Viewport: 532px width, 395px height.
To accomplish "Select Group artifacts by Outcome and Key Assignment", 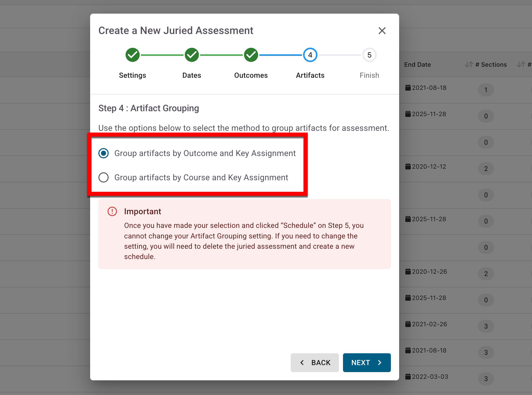I will [x=104, y=153].
